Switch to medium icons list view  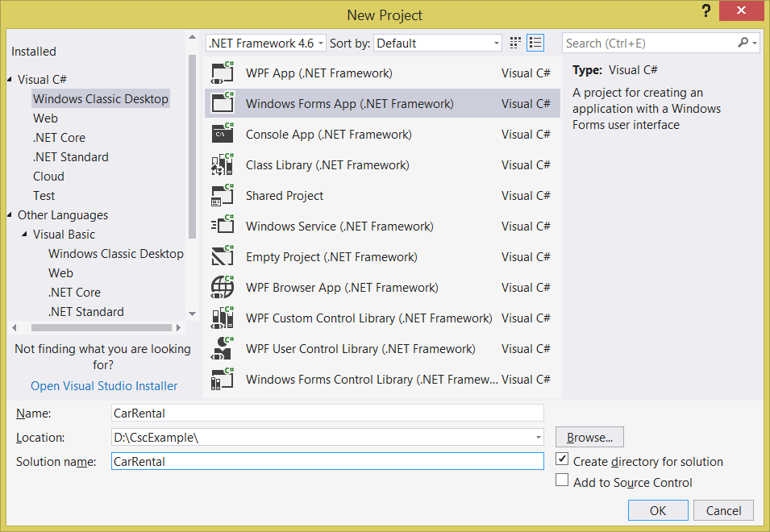click(x=535, y=43)
